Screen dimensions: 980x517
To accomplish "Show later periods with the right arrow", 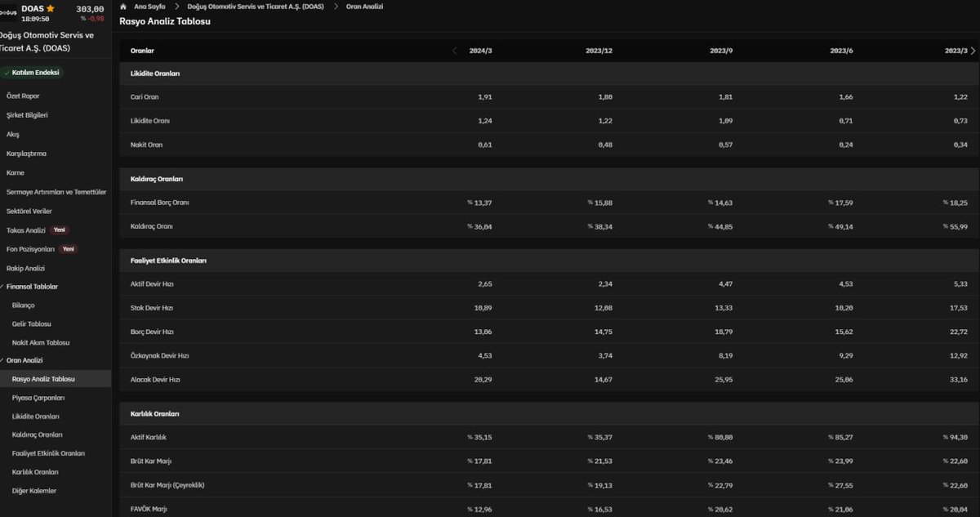I will tap(973, 51).
